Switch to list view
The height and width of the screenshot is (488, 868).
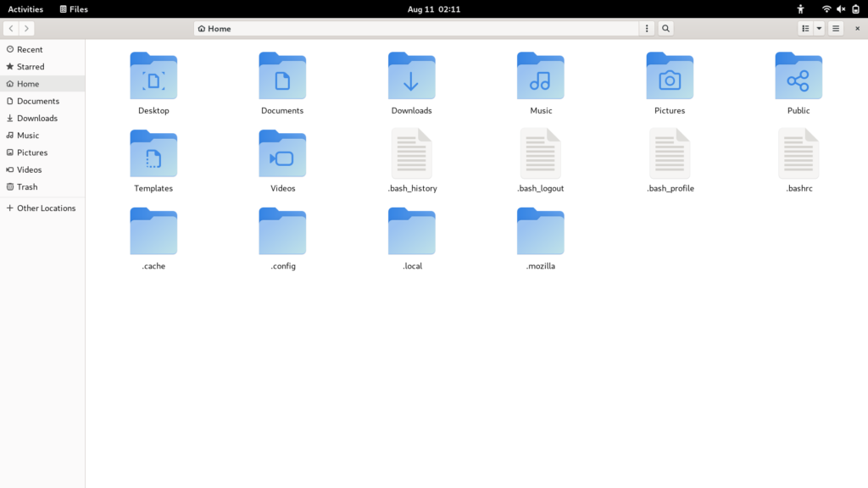pos(804,28)
